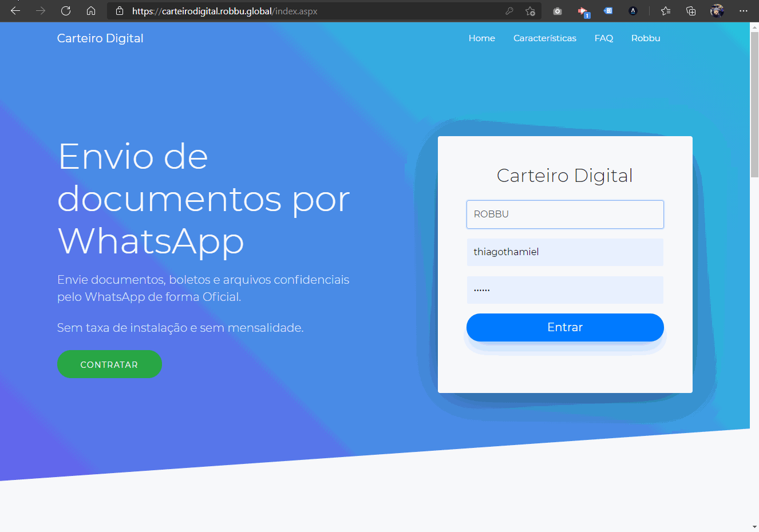View site information via the lock icon
Viewport: 759px width, 532px height.
click(120, 11)
